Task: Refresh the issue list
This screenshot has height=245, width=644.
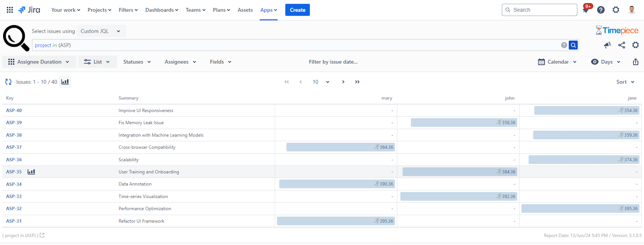Action: point(8,82)
